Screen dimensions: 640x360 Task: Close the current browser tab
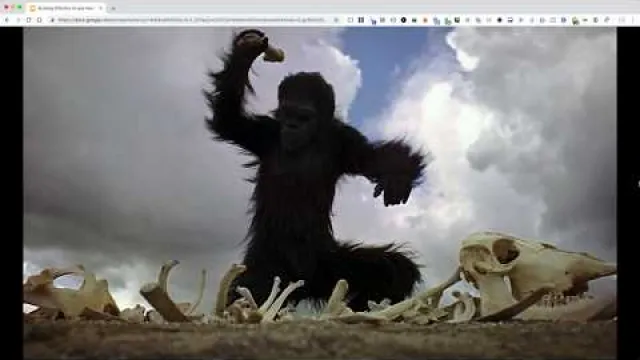(x=101, y=8)
